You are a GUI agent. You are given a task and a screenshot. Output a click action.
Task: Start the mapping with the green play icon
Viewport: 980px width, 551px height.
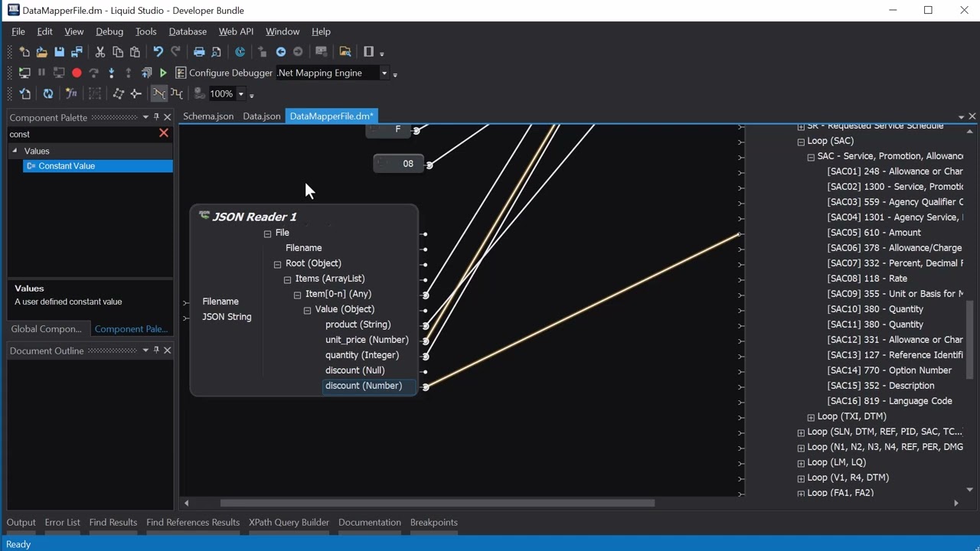pyautogui.click(x=163, y=73)
